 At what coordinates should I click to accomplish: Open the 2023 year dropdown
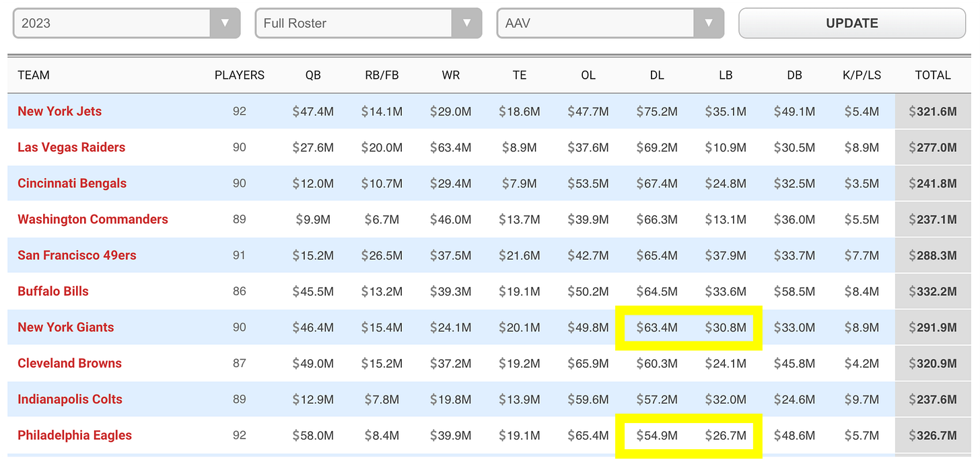tap(127, 23)
